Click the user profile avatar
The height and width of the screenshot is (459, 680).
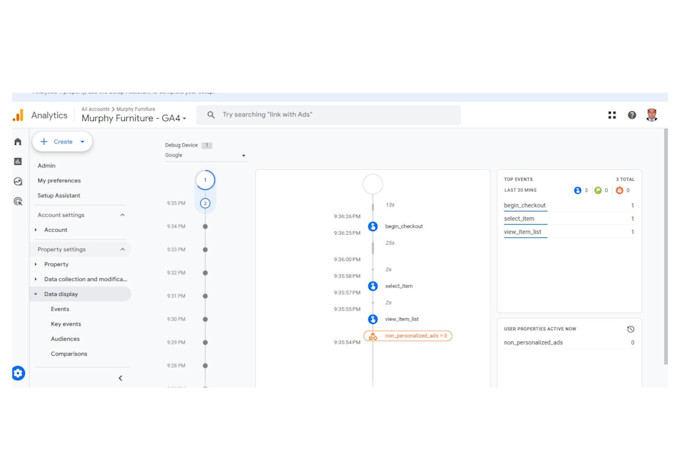[651, 115]
